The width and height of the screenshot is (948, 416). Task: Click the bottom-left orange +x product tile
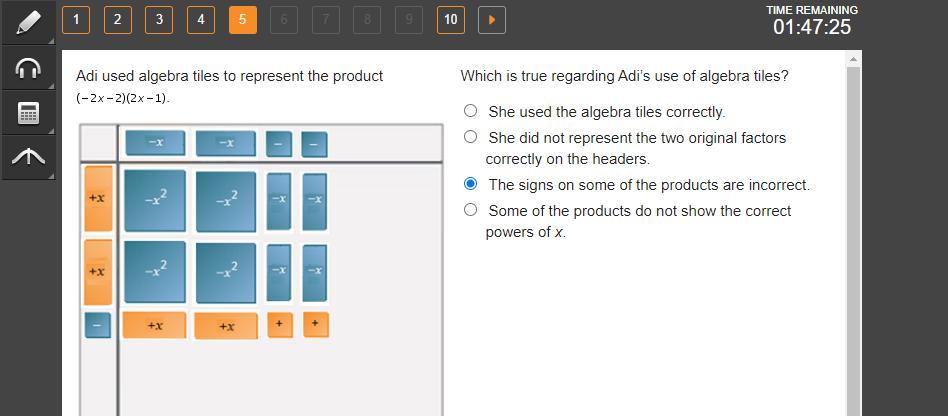coord(155,325)
